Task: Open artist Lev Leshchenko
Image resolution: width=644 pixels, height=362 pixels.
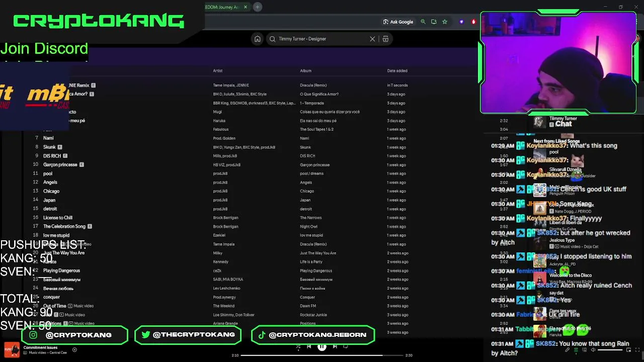Action: 226,289
